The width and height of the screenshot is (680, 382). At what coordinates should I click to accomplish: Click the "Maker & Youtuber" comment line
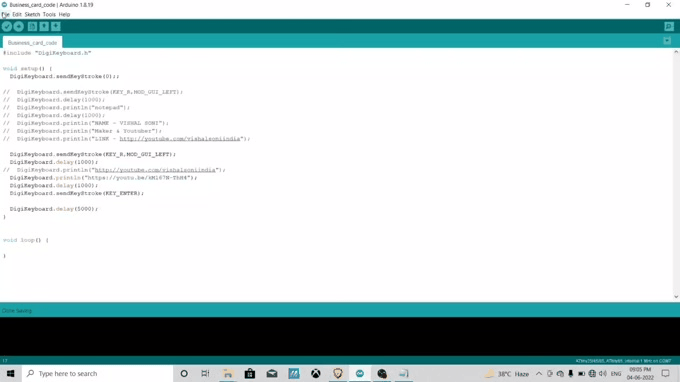click(x=82, y=131)
